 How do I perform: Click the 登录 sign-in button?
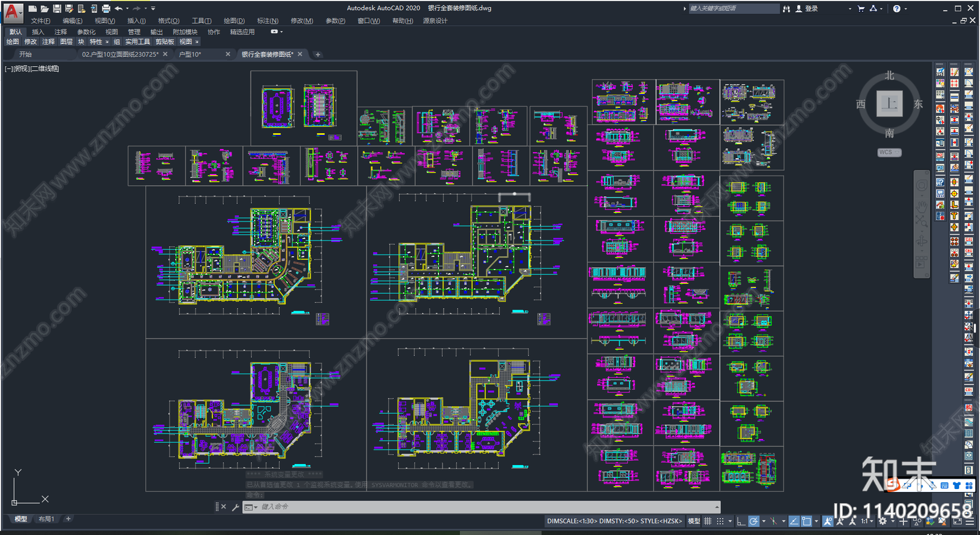[807, 9]
